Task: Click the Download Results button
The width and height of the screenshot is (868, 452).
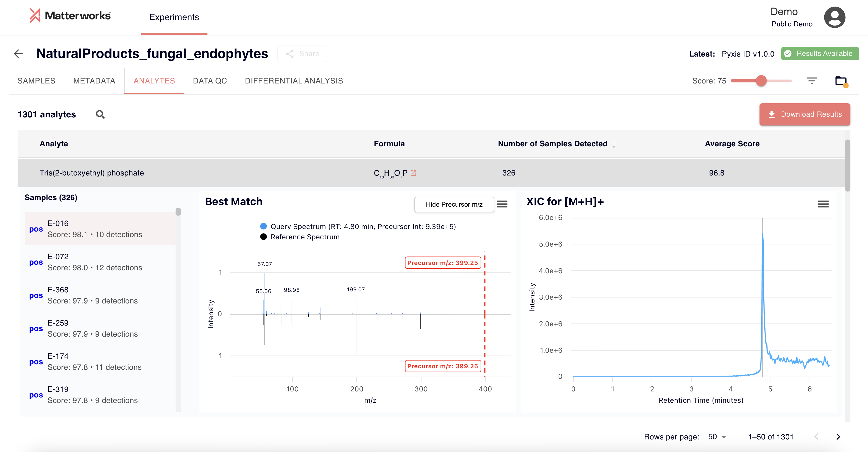Action: [805, 114]
